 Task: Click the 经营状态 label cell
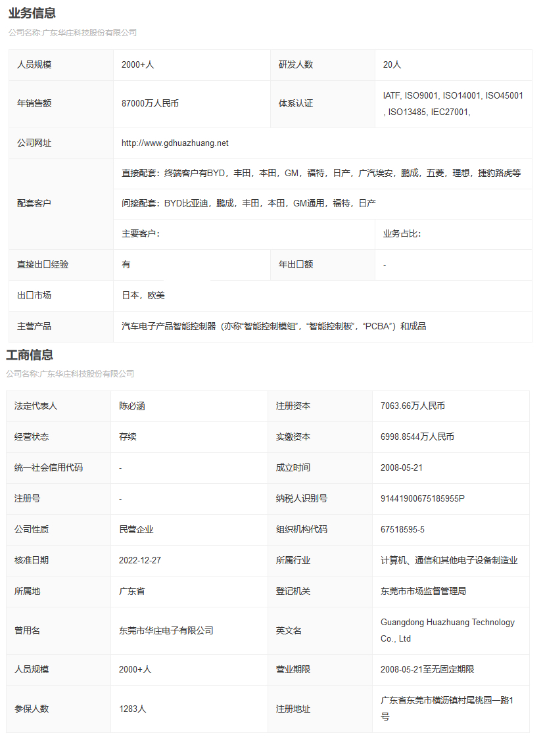point(59,437)
